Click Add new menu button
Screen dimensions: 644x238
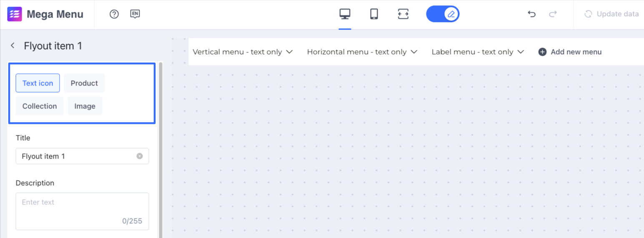tap(570, 52)
